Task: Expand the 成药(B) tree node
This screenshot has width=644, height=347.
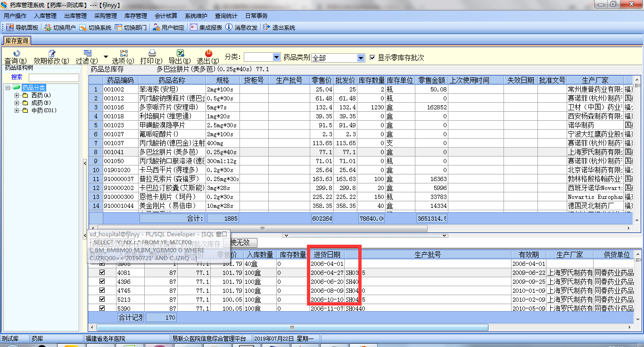Action: [x=17, y=103]
